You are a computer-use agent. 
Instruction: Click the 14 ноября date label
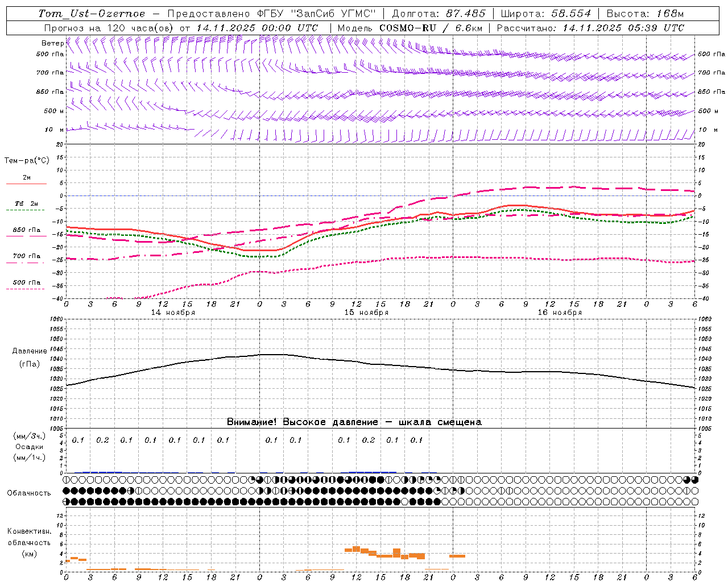click(173, 313)
